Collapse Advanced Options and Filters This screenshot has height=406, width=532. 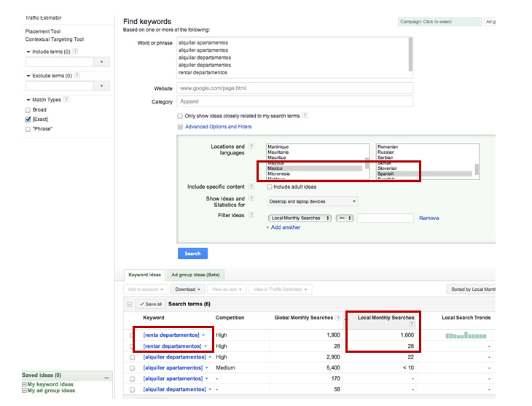[x=180, y=127]
